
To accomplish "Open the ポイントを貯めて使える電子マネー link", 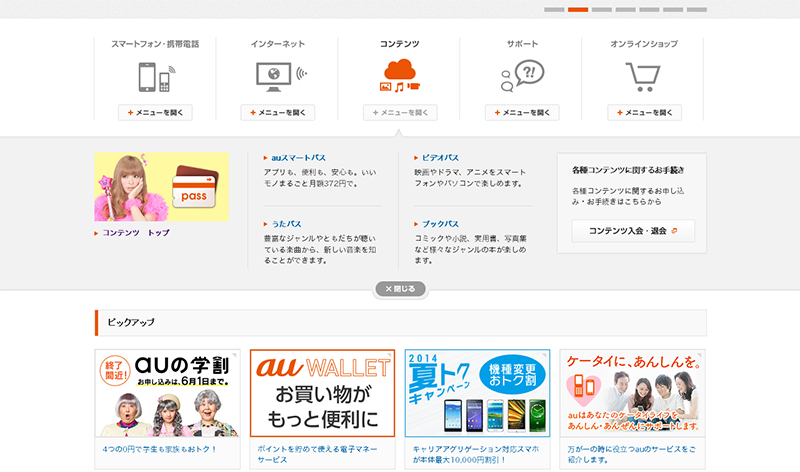I will click(317, 454).
